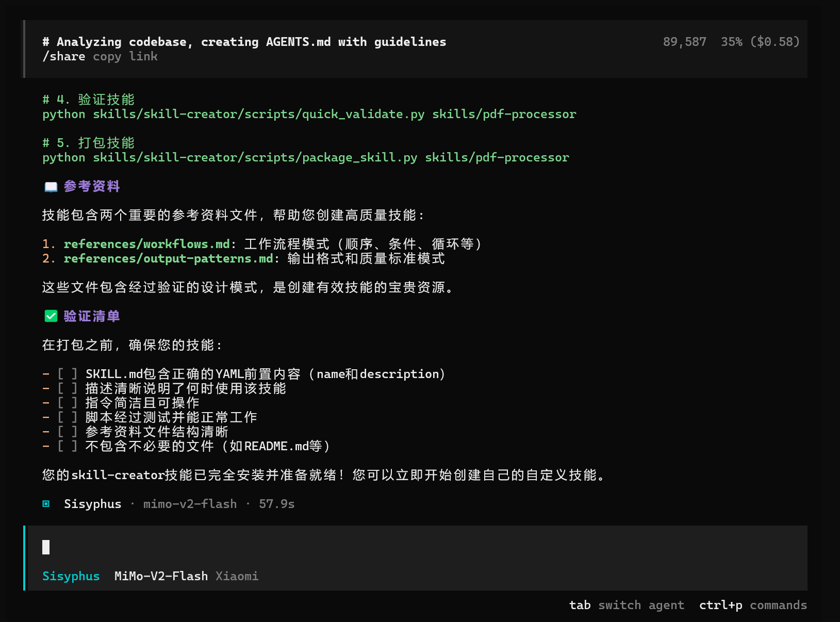Viewport: 840px width, 622px height.
Task: Click the 35% context usage indicator
Action: (731, 42)
